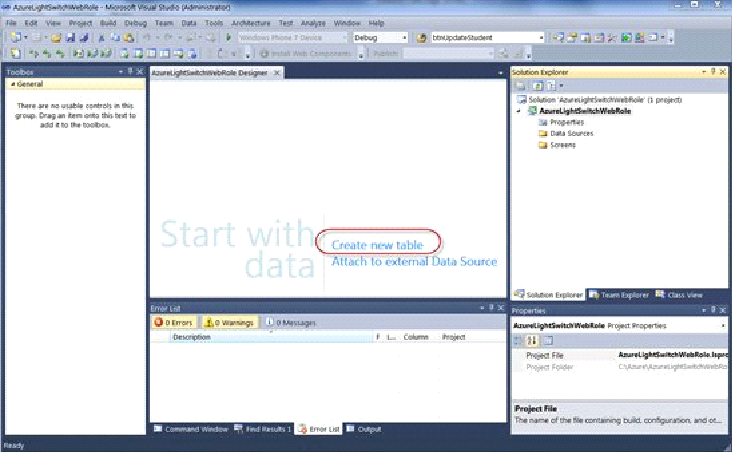The image size is (732, 452).
Task: Click the Data Sources folder icon
Action: click(543, 133)
